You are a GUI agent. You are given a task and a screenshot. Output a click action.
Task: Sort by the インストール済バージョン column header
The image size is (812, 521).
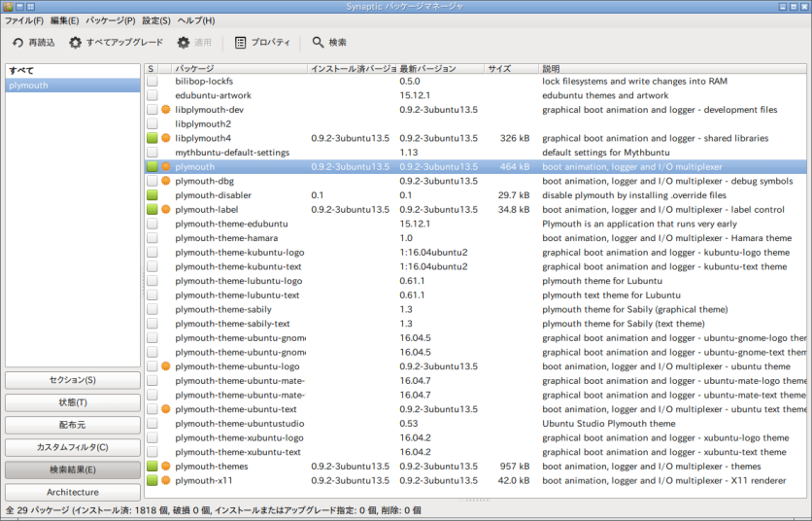click(353, 69)
